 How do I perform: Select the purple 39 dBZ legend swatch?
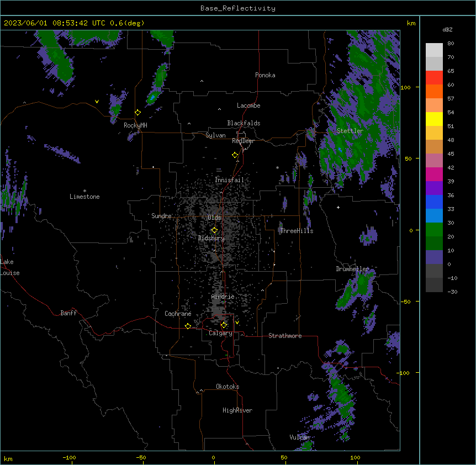(x=434, y=188)
